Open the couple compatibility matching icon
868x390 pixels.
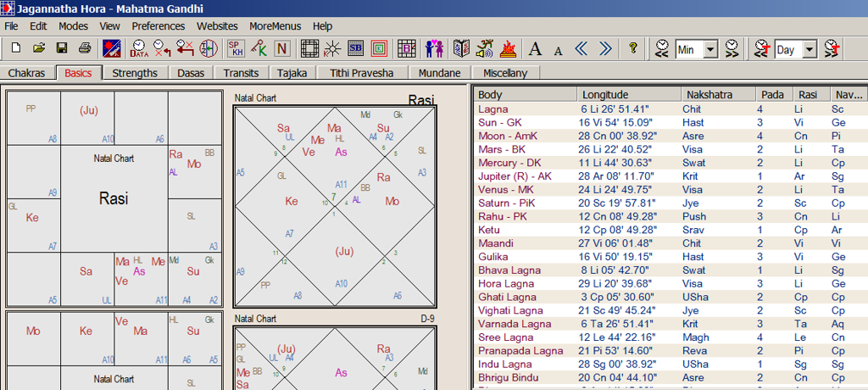point(435,49)
